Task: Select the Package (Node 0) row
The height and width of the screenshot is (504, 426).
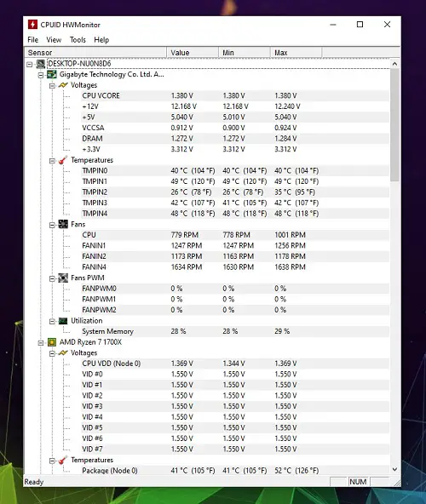Action: [235, 471]
